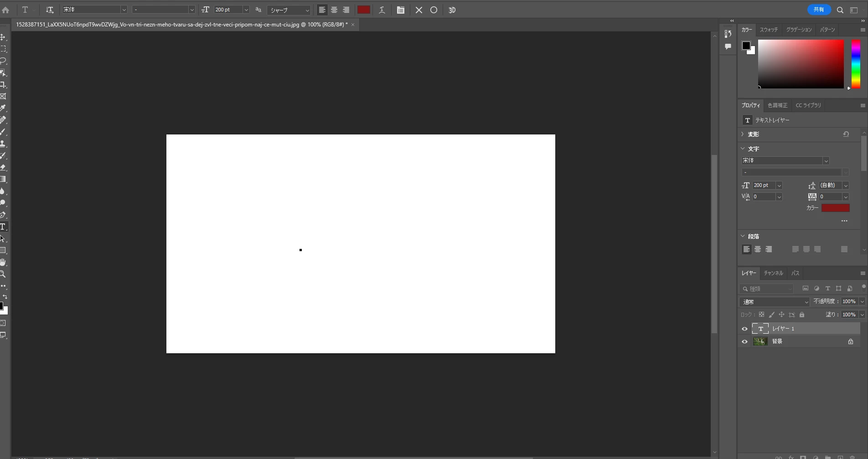Commit the text edit with the circle icon
This screenshot has height=459, width=868.
(434, 10)
